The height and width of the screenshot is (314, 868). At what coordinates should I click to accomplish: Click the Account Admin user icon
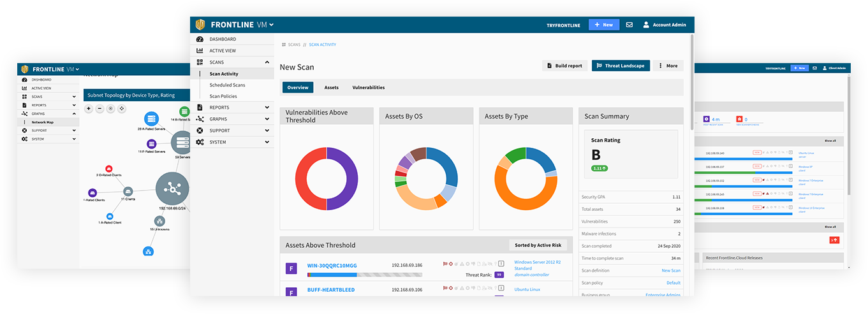[x=646, y=25]
